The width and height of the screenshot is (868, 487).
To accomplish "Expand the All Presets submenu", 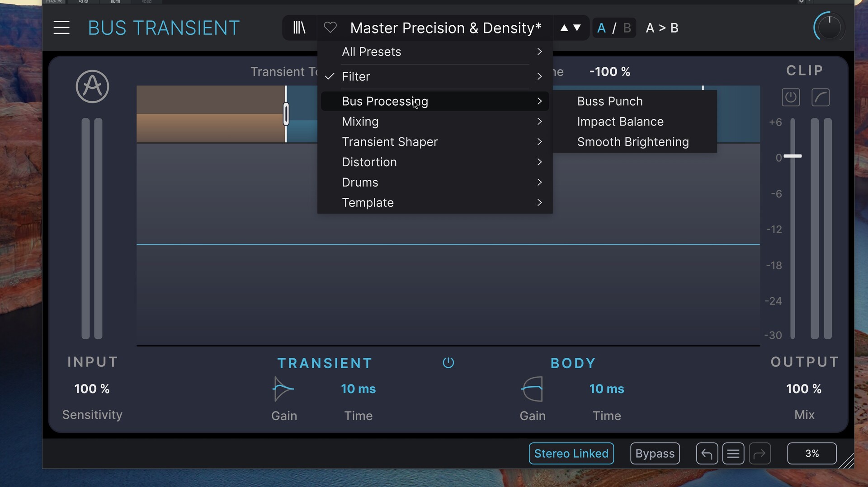I will pos(434,52).
